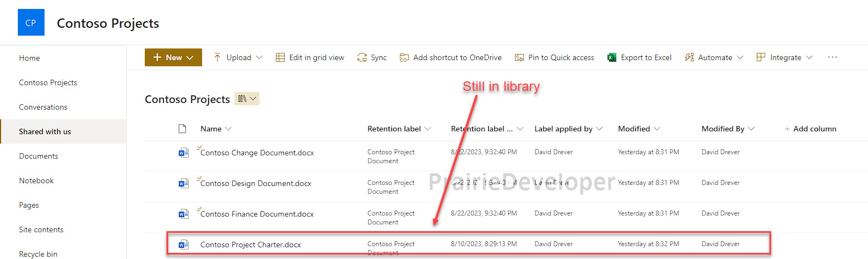This screenshot has height=259, width=868.
Task: Click the Pin to Quick access icon
Action: (519, 57)
